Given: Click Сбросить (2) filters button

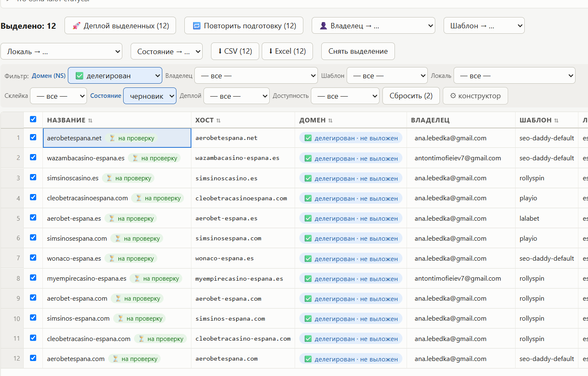Looking at the screenshot, I should 411,96.
